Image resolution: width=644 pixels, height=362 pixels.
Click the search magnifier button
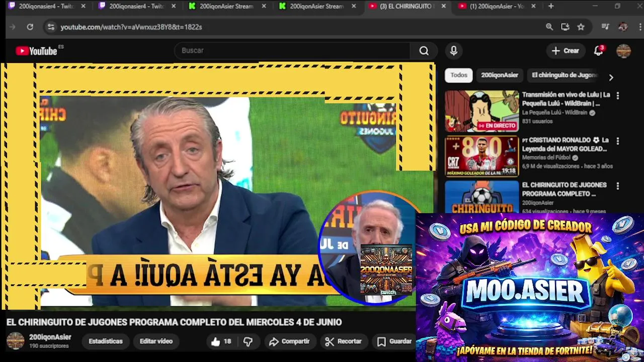click(x=424, y=51)
